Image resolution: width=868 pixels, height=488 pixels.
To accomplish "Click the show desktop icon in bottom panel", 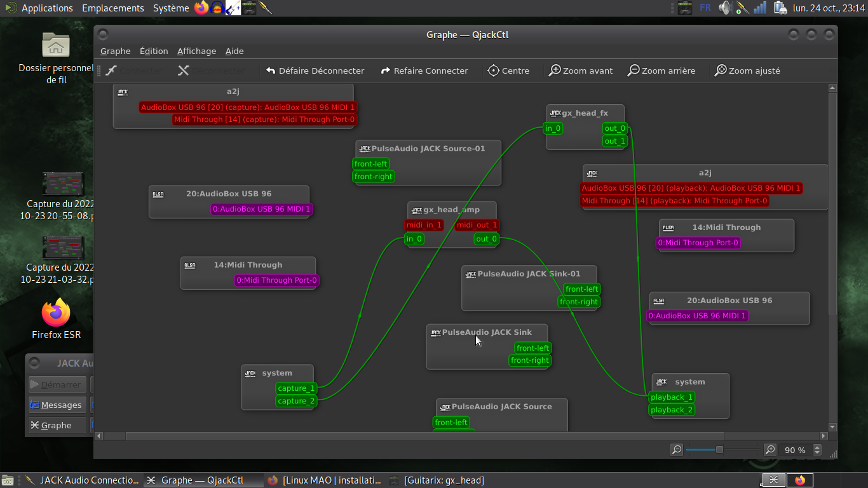I will tap(7, 480).
